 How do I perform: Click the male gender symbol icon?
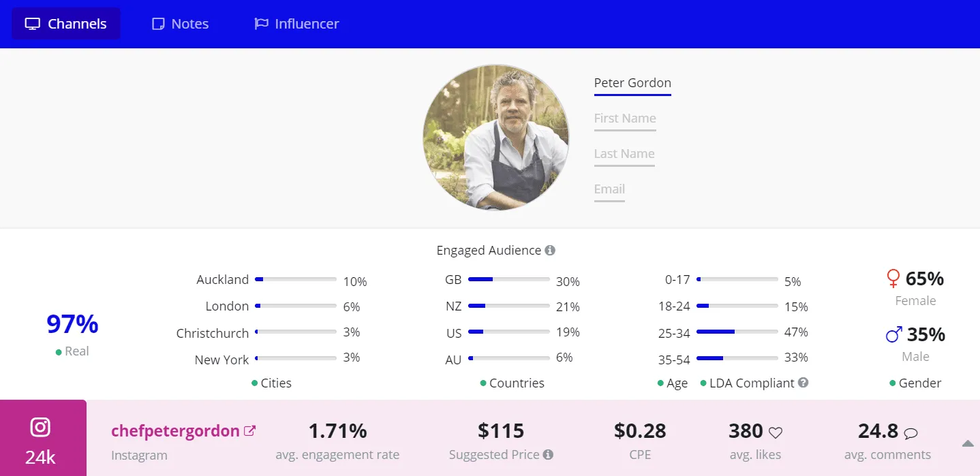893,334
